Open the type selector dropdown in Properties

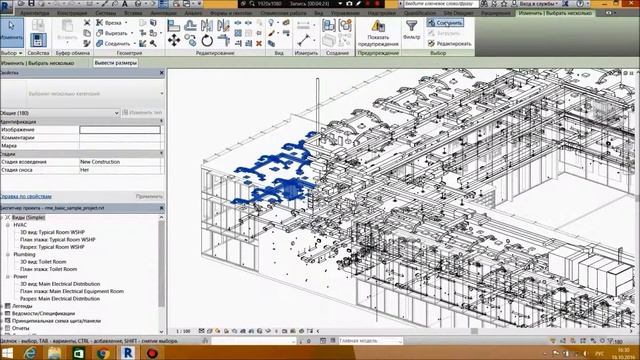(162, 93)
